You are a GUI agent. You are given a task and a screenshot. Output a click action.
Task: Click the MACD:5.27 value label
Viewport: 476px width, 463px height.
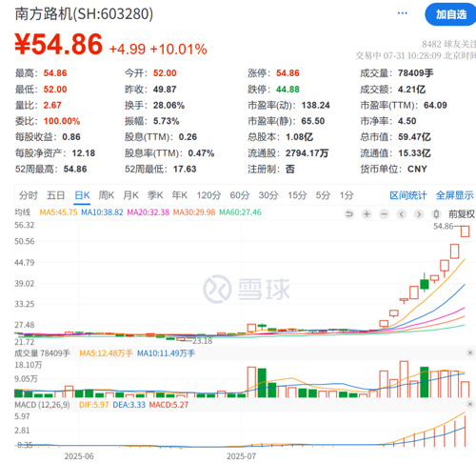pos(169,405)
